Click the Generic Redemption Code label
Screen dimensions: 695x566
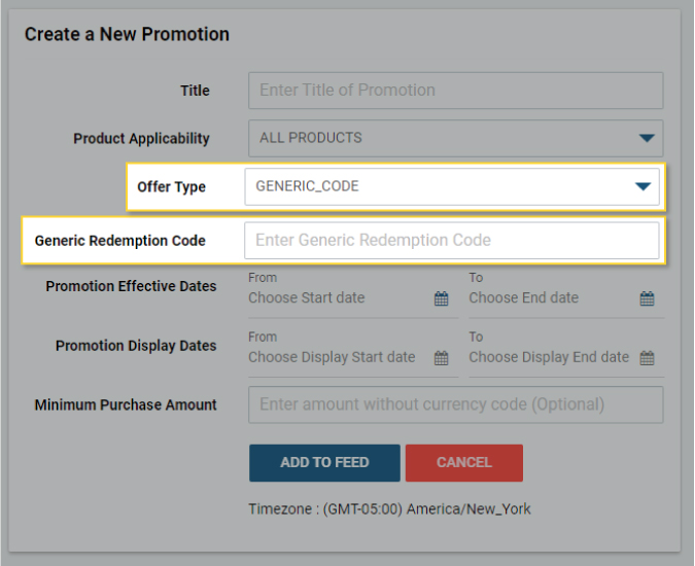coord(120,241)
